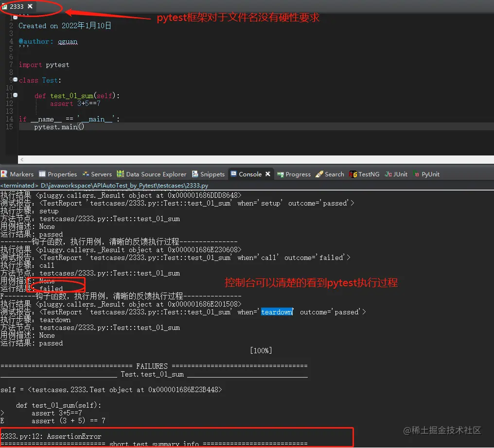
Task: Click the Console monitor icon
Action: (233, 174)
